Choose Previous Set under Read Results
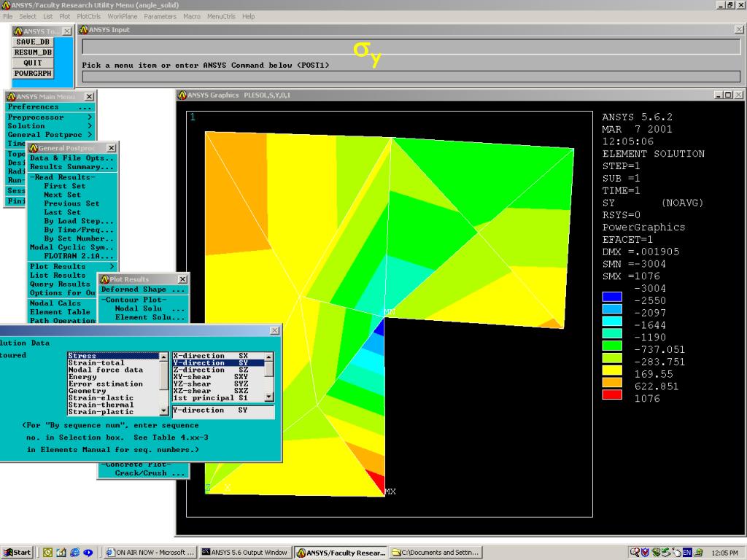The height and width of the screenshot is (560, 747). click(x=72, y=203)
